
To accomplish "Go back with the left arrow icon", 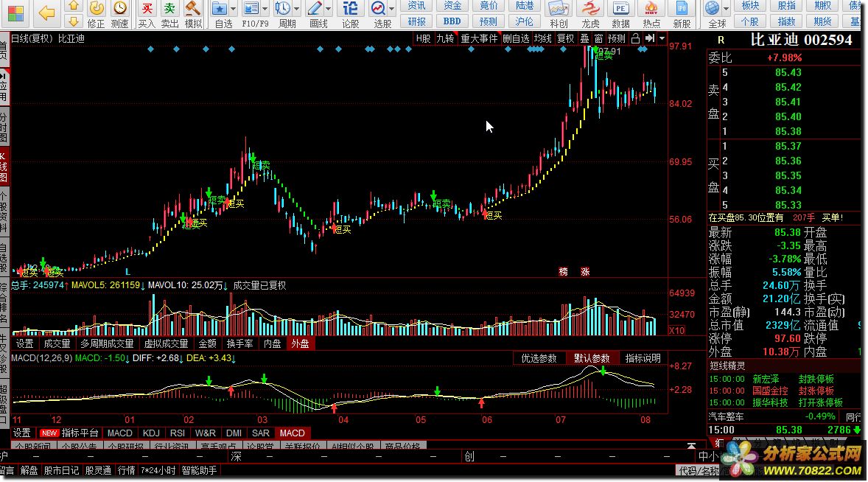I will click(46, 13).
